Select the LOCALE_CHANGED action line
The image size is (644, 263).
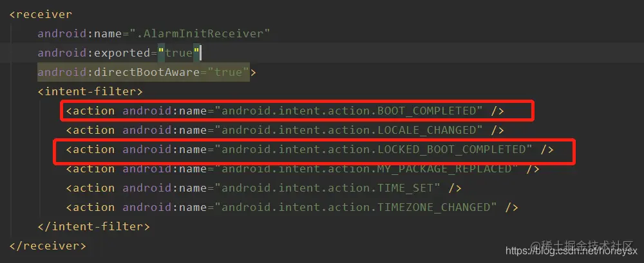[x=285, y=130]
